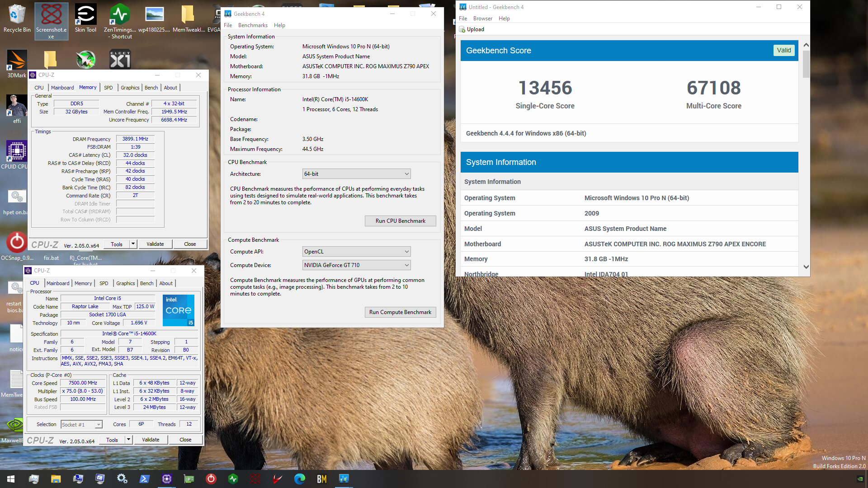868x488 pixels.
Task: Open the ZenTimings shortcut on desktop
Action: pyautogui.click(x=120, y=21)
